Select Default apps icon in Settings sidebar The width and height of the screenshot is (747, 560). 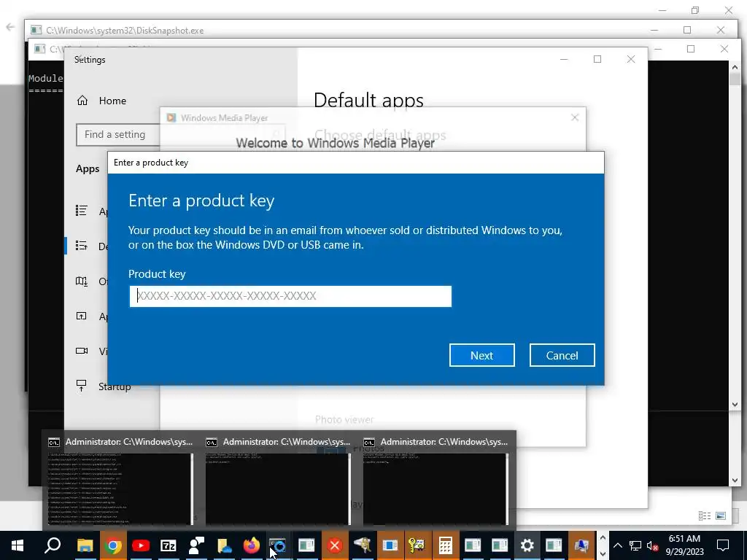click(82, 246)
